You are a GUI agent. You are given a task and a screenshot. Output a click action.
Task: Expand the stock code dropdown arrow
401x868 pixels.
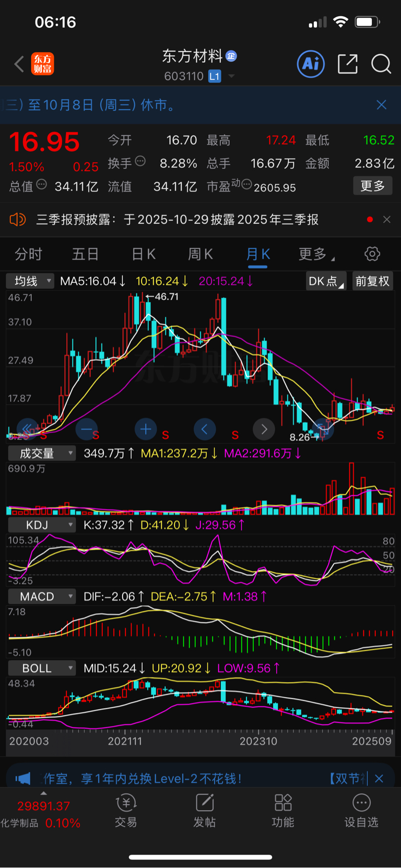(231, 76)
